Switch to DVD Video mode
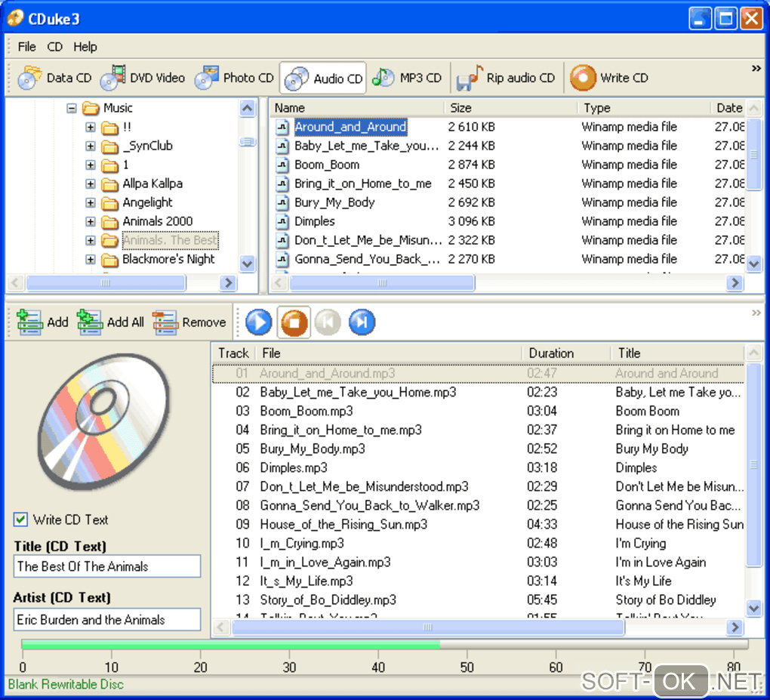 tap(143, 78)
